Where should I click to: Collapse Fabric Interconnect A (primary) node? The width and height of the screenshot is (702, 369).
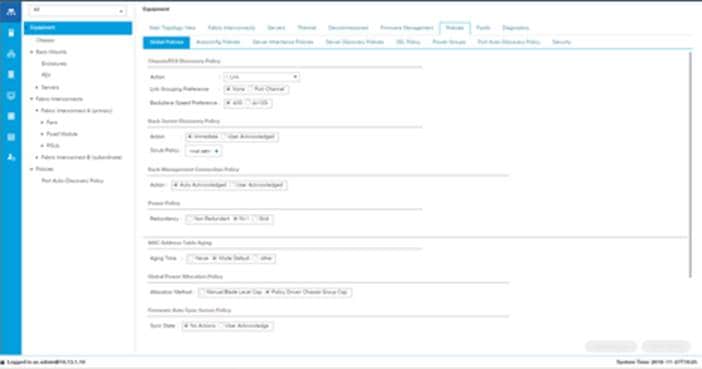[37, 111]
